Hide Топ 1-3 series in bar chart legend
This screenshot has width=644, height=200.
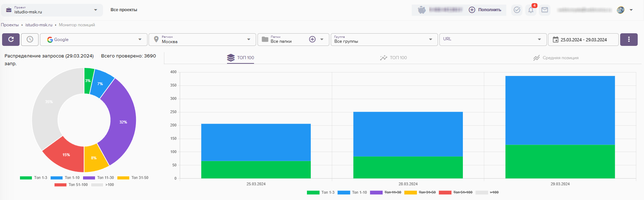(x=321, y=192)
